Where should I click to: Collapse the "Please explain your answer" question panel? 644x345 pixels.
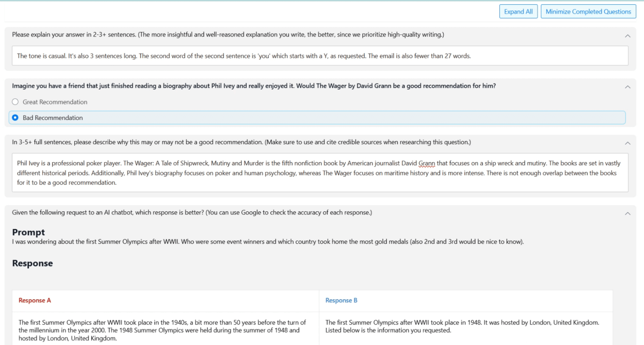pos(628,35)
